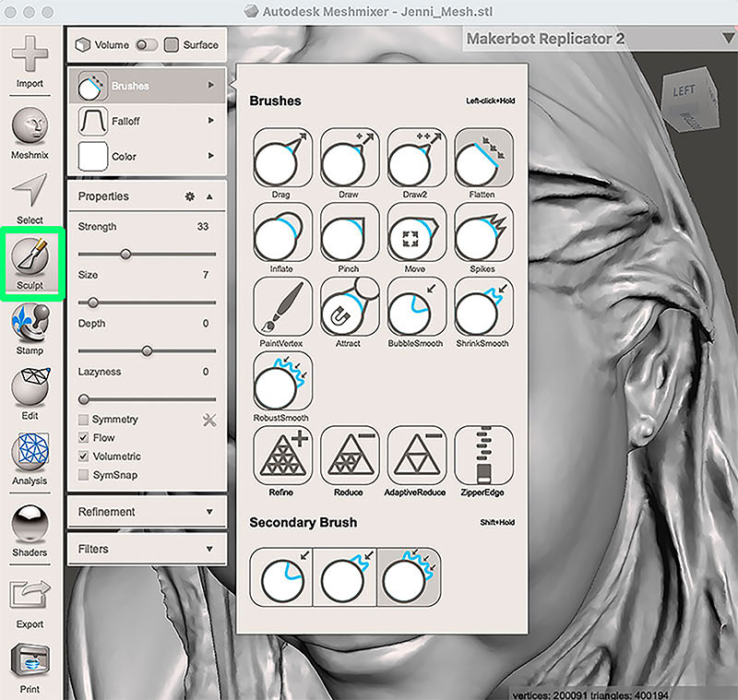Open the Edit menu tool

pyautogui.click(x=30, y=394)
